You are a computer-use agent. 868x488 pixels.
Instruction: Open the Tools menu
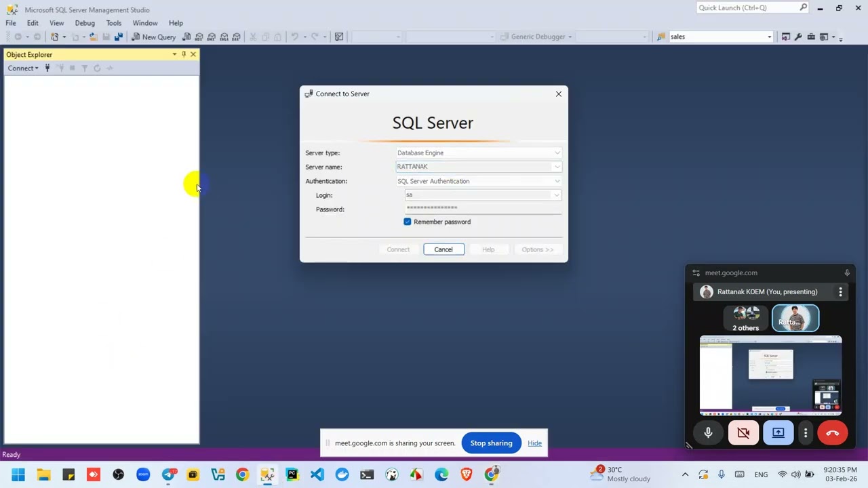[x=113, y=23]
